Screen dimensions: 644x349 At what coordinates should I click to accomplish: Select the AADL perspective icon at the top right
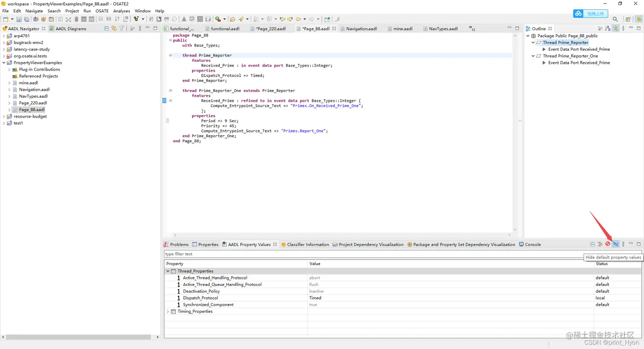coord(638,19)
